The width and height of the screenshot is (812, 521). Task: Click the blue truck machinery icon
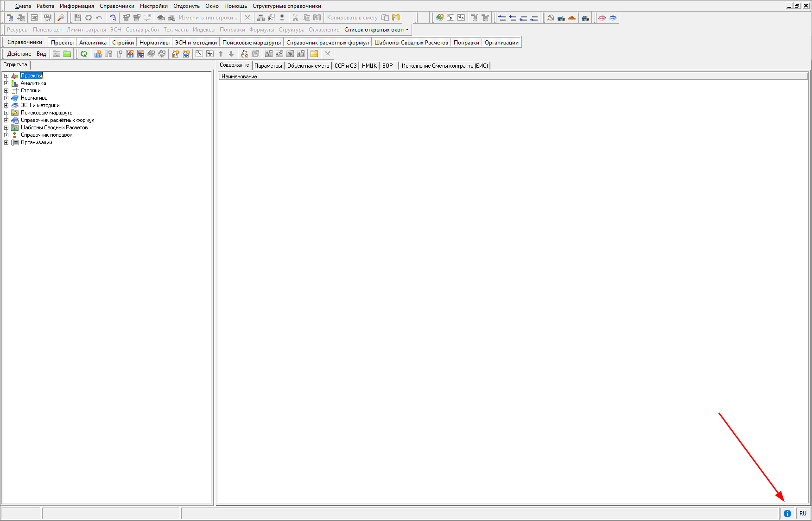point(561,18)
